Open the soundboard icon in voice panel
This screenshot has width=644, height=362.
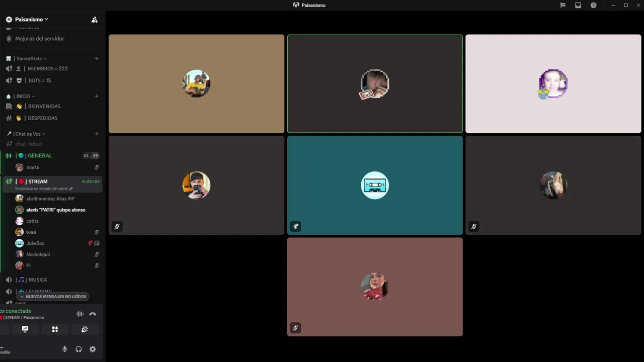pyautogui.click(x=85, y=329)
